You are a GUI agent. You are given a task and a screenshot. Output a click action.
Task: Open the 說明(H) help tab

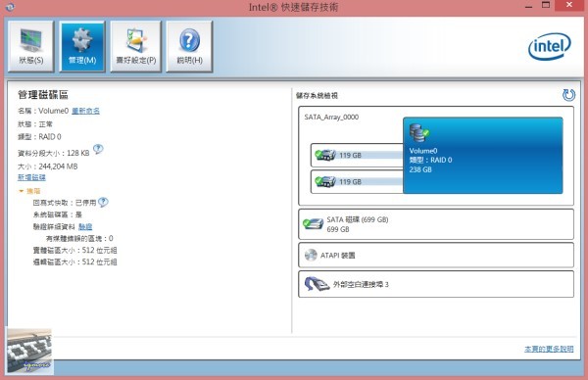189,46
